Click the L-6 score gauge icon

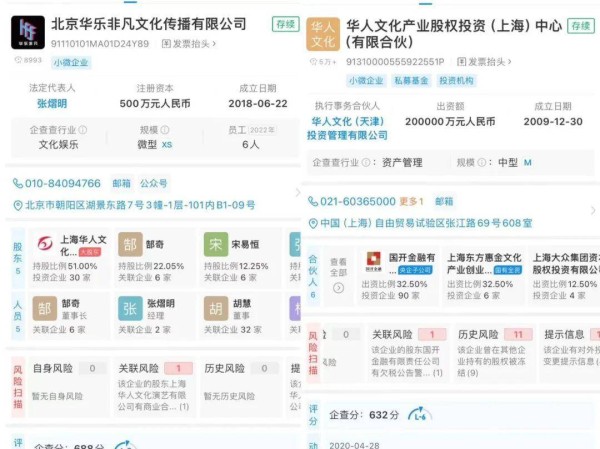pyautogui.click(x=420, y=415)
